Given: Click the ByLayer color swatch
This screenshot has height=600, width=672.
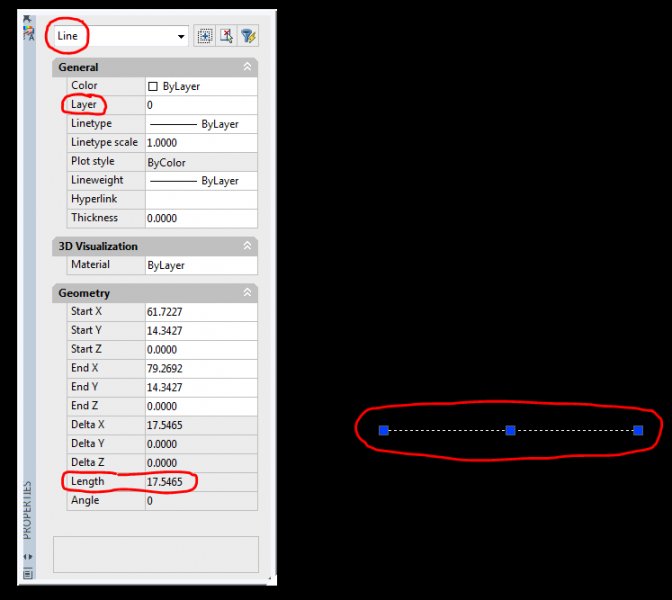Looking at the screenshot, I should pos(153,87).
